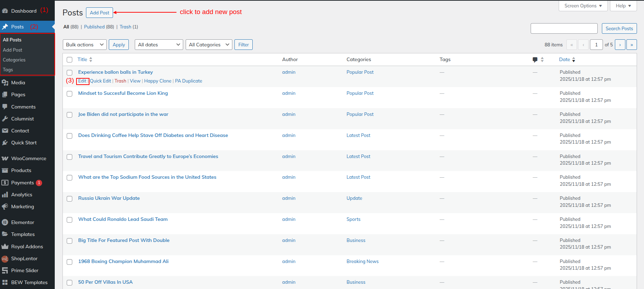Screen dimensions: 644x289
Task: Open the ShopLentor icon in sidebar
Action: (x=5, y=259)
